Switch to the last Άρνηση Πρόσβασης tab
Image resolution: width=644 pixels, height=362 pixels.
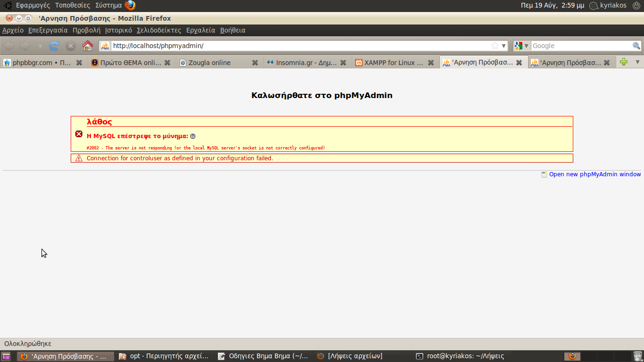pos(571,62)
